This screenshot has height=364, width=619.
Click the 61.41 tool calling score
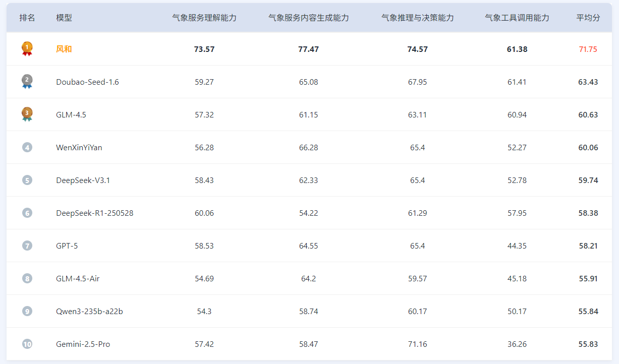pos(517,82)
